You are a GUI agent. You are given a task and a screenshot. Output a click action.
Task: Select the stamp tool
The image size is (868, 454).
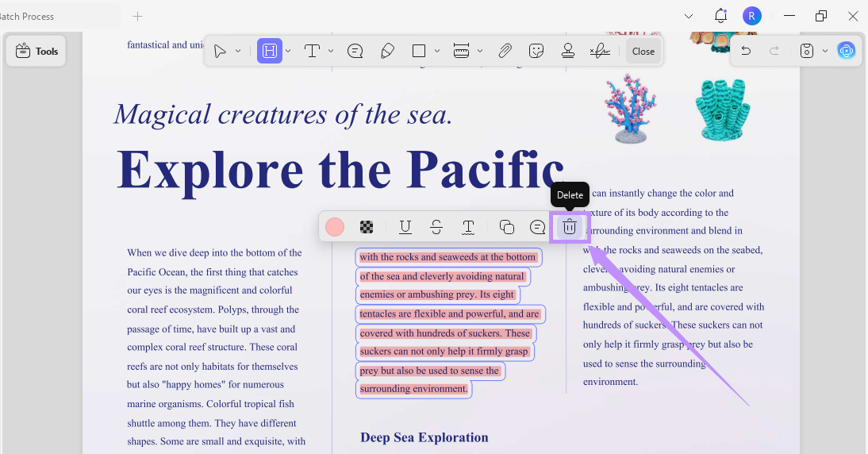coord(568,52)
